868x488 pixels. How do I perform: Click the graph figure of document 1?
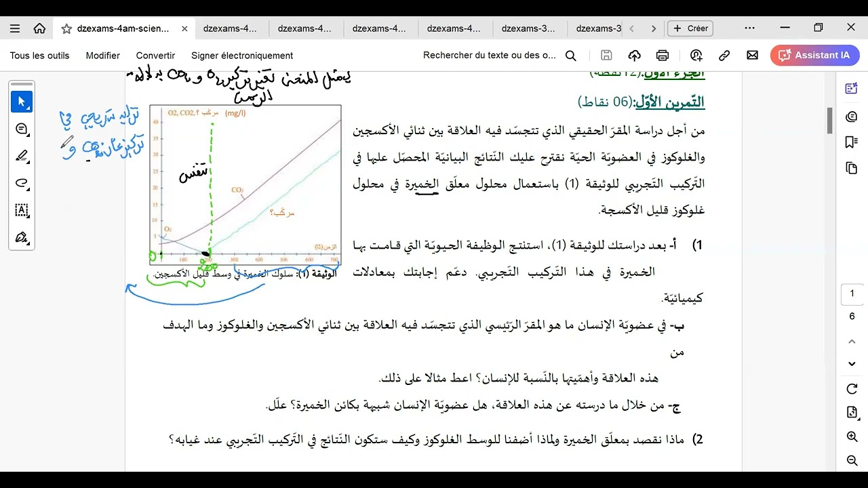tap(245, 185)
